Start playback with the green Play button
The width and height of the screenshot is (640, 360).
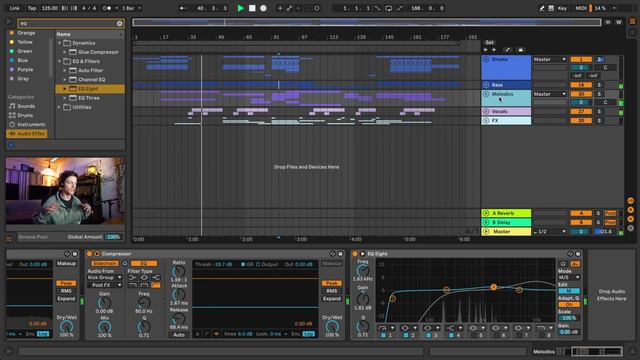tap(241, 8)
